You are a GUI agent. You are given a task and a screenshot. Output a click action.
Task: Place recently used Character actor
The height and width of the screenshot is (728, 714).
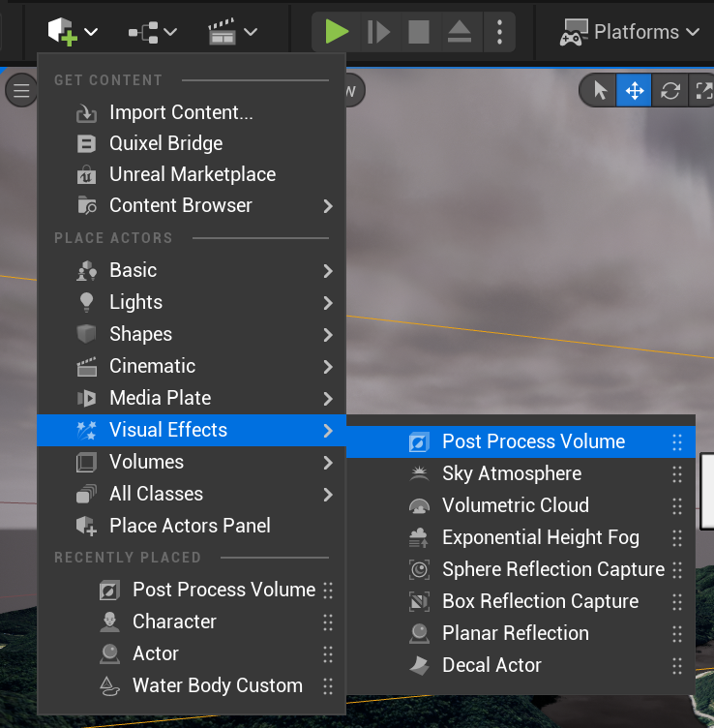pyautogui.click(x=192, y=622)
